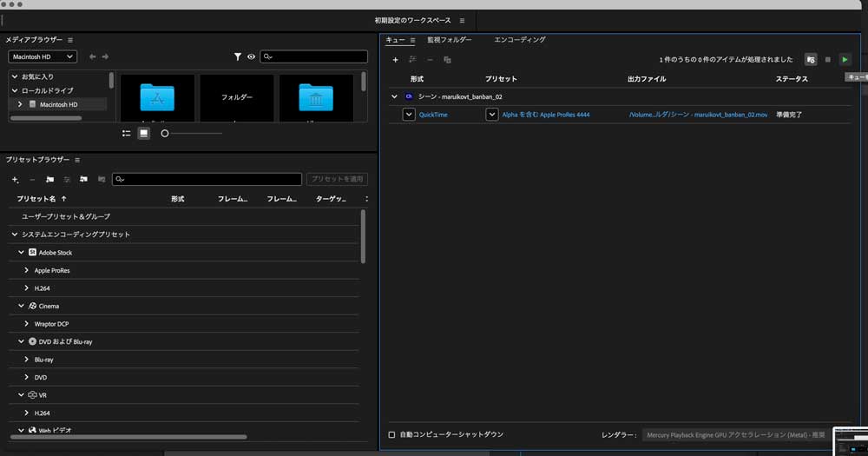
Task: Export presets icon in Preset Browser
Action: tap(102, 180)
